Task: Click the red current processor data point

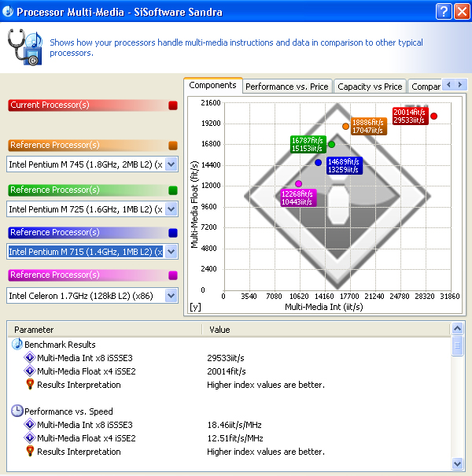Action: coord(433,116)
